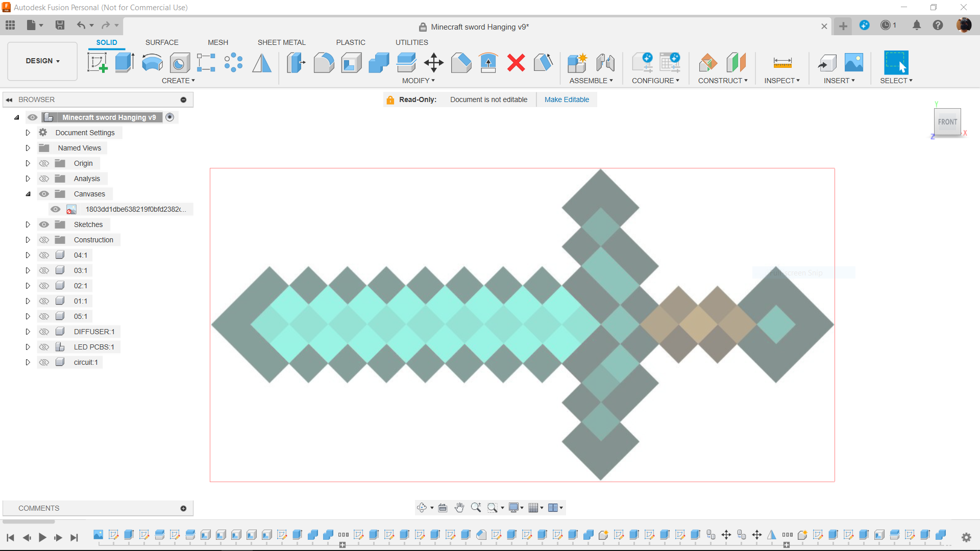
Task: Activate the Extrude tool
Action: pos(124,62)
